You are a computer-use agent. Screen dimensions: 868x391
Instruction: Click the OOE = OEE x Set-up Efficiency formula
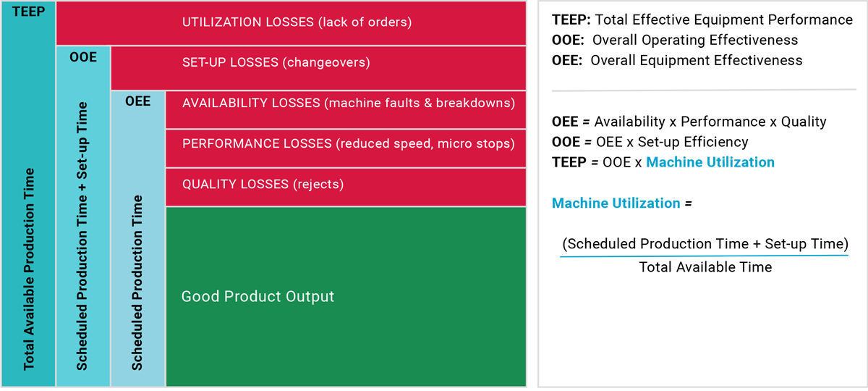pyautogui.click(x=650, y=142)
